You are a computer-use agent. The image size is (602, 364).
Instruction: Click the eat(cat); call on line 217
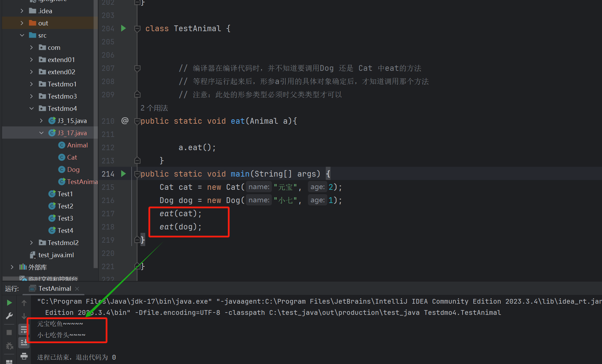click(x=181, y=214)
